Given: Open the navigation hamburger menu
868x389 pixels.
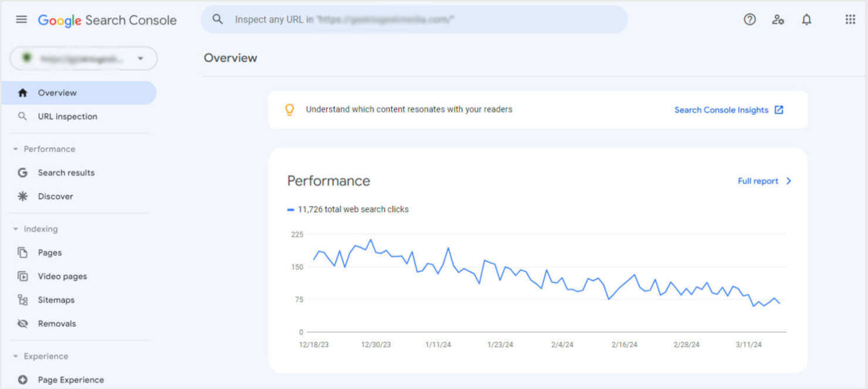Looking at the screenshot, I should coord(21,19).
